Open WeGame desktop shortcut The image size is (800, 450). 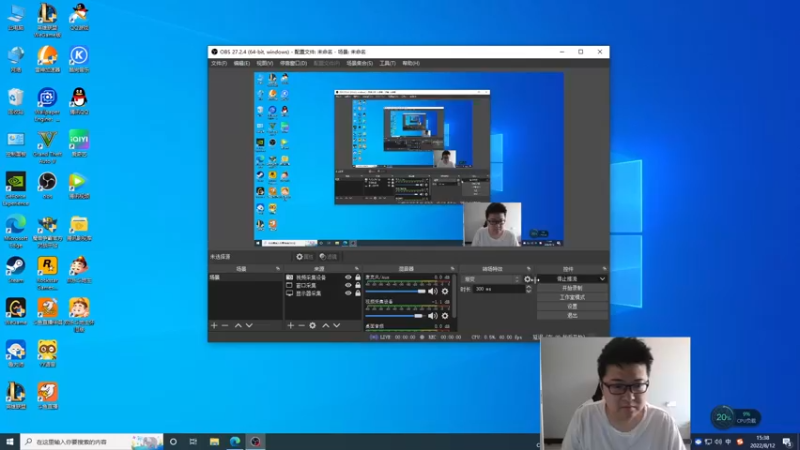click(16, 312)
